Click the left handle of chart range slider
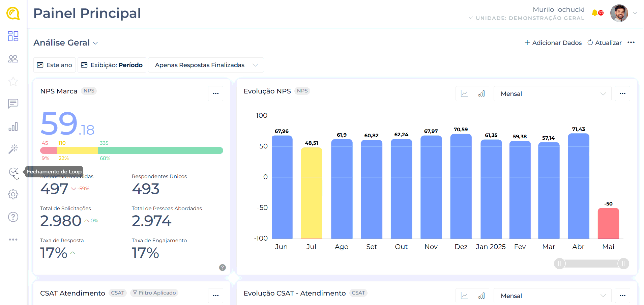Screen dimensions: 644x305 pyautogui.click(x=560, y=264)
